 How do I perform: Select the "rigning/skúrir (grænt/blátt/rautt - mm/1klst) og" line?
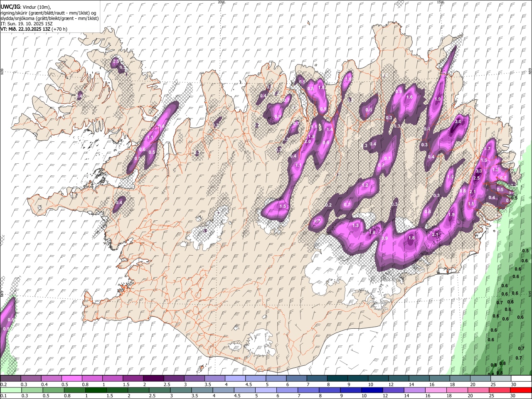click(48, 13)
